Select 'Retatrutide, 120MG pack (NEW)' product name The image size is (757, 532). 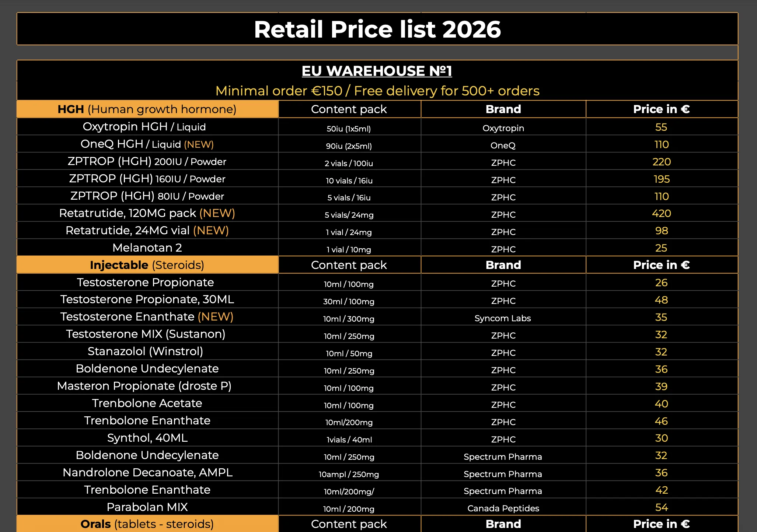(x=147, y=213)
